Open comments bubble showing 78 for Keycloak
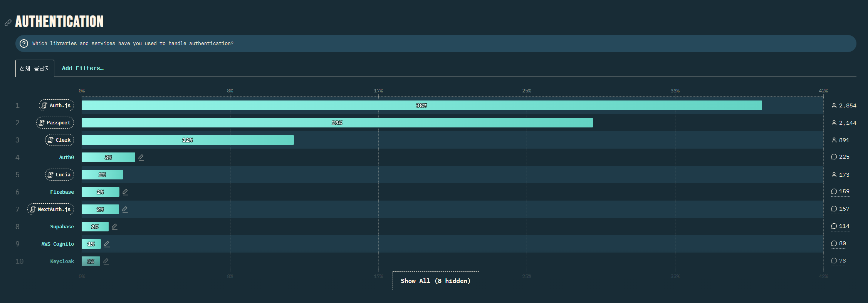The width and height of the screenshot is (868, 303). coord(838,261)
